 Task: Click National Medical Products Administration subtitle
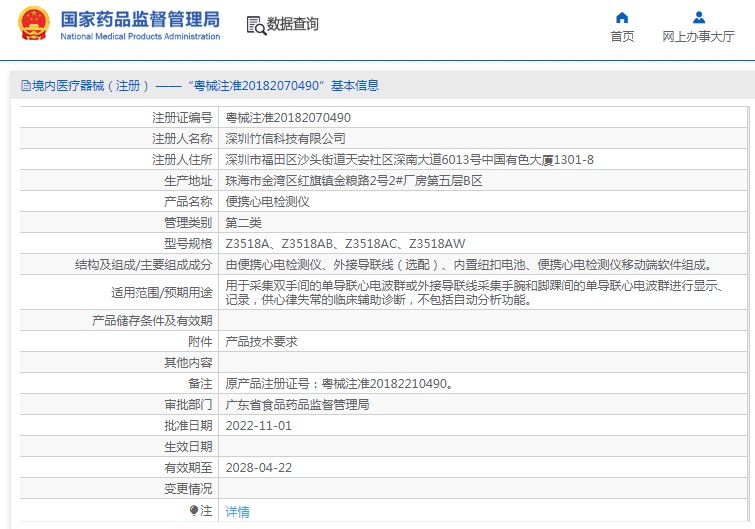point(140,37)
